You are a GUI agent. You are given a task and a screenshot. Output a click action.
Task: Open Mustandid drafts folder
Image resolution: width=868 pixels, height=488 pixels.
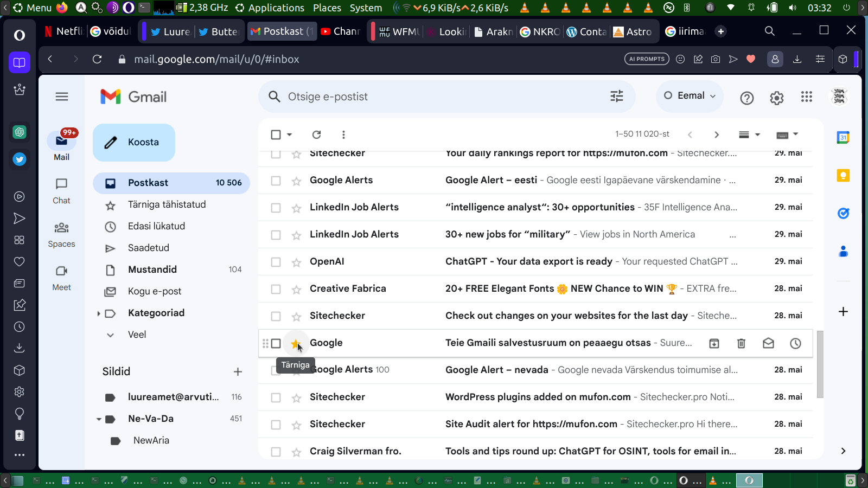(x=171, y=270)
